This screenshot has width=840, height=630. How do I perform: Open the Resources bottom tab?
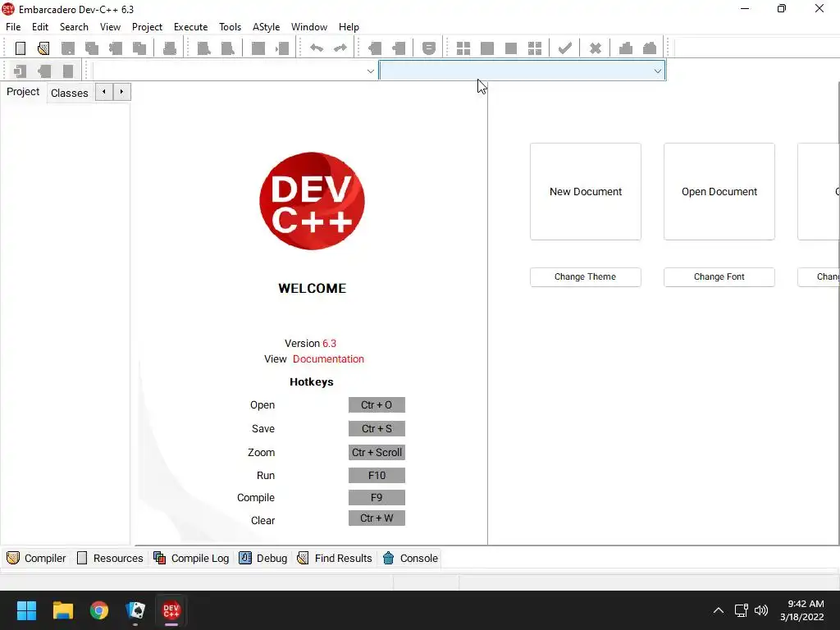[x=111, y=558]
